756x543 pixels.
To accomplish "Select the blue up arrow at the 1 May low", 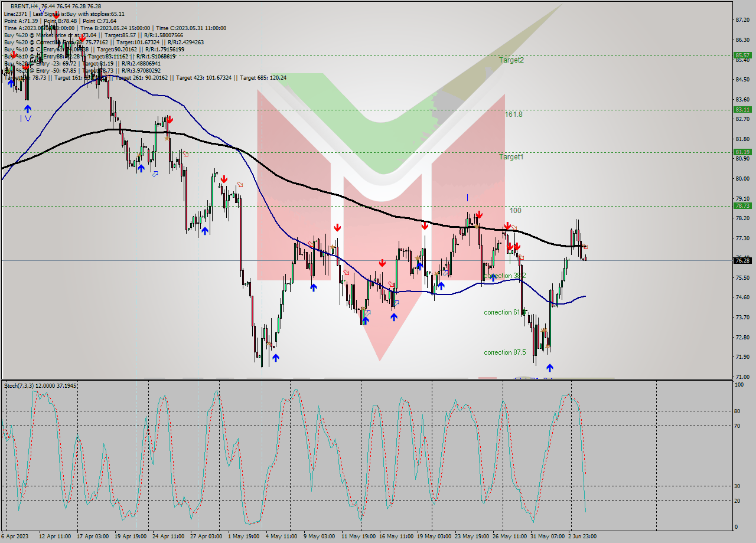I will pos(275,356).
